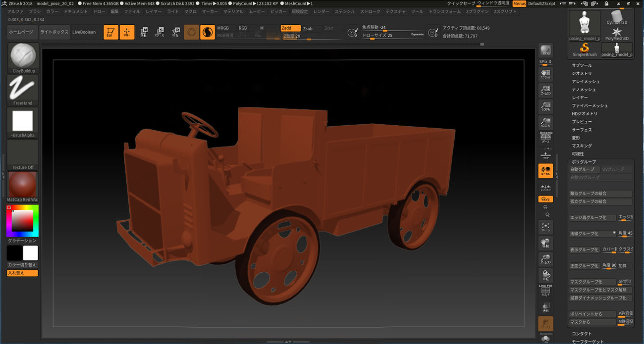Click the ライトボックス button

pos(54,32)
